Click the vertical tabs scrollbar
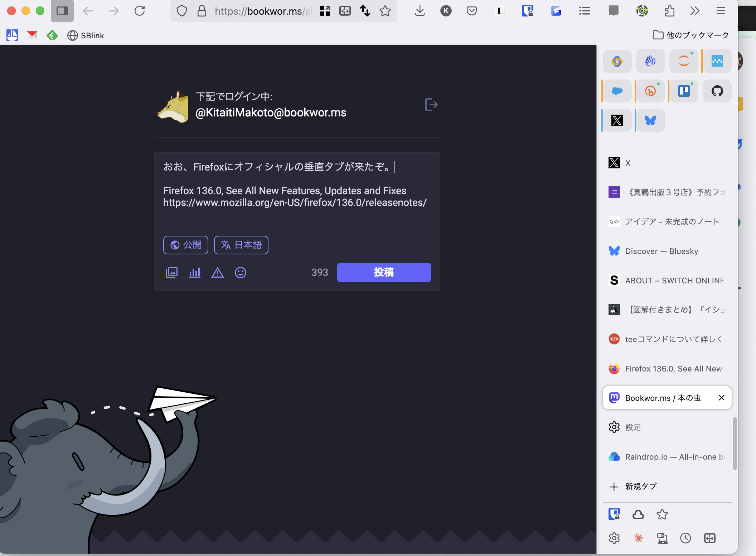 click(x=735, y=444)
